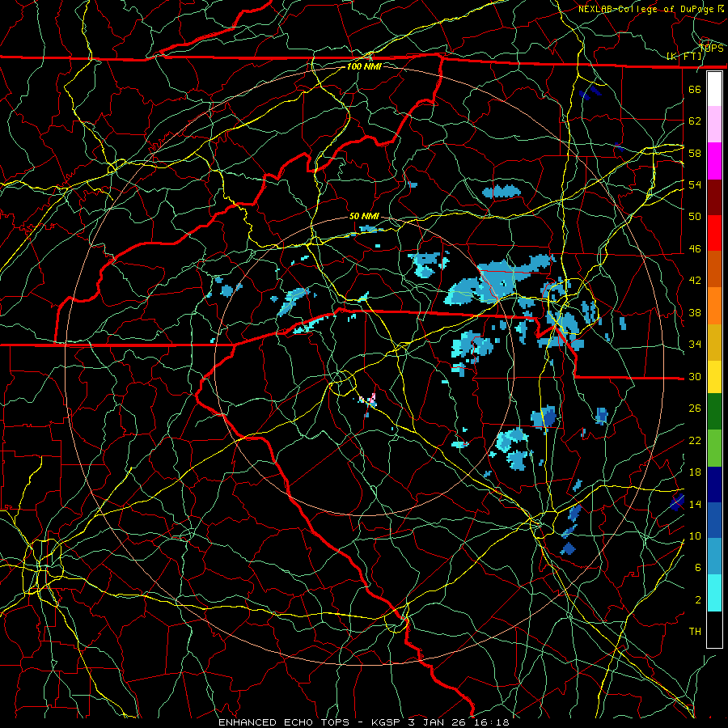Click the light pink legend swatch
The width and height of the screenshot is (728, 728).
[714, 125]
